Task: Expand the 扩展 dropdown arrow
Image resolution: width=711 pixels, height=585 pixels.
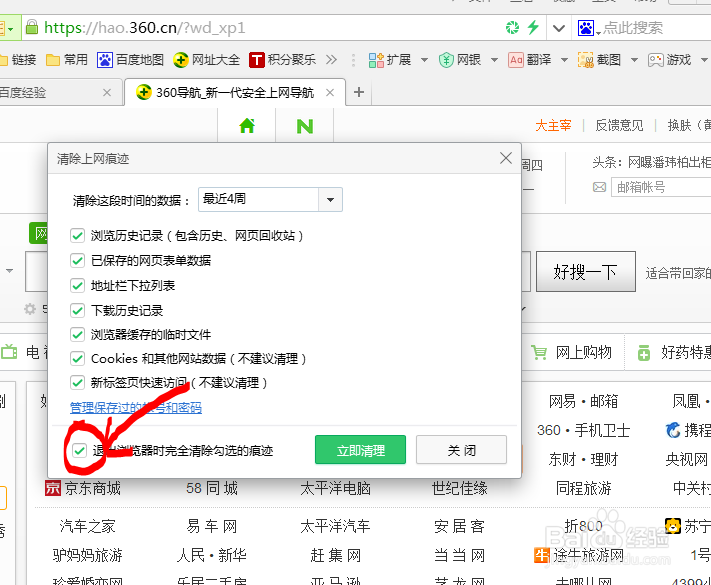Action: click(x=424, y=60)
